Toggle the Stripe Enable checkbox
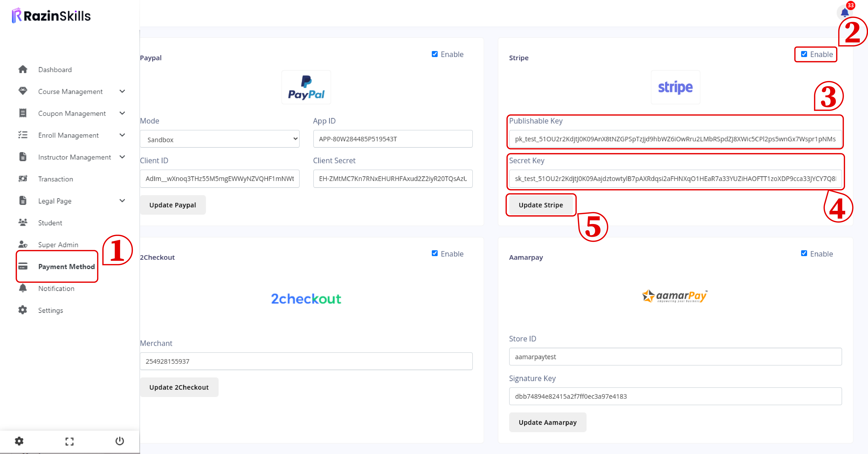Screen dimensions: 868x454 (804, 54)
